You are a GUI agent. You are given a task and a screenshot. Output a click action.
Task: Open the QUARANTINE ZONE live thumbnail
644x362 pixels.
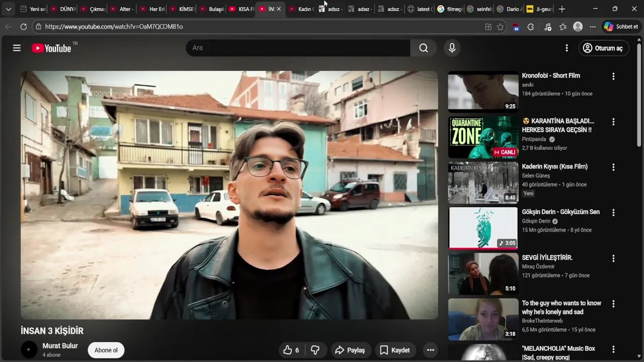(x=483, y=137)
